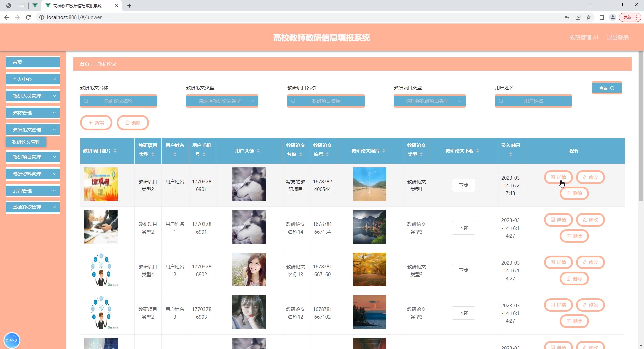Expand the 基础数据管理 sidebar menu
644x349 pixels.
[33, 207]
